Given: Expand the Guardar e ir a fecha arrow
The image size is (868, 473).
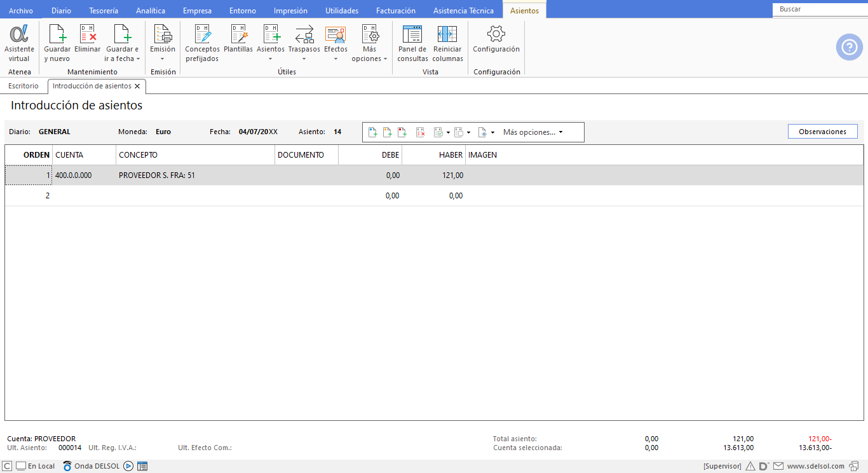Looking at the screenshot, I should pos(138,59).
